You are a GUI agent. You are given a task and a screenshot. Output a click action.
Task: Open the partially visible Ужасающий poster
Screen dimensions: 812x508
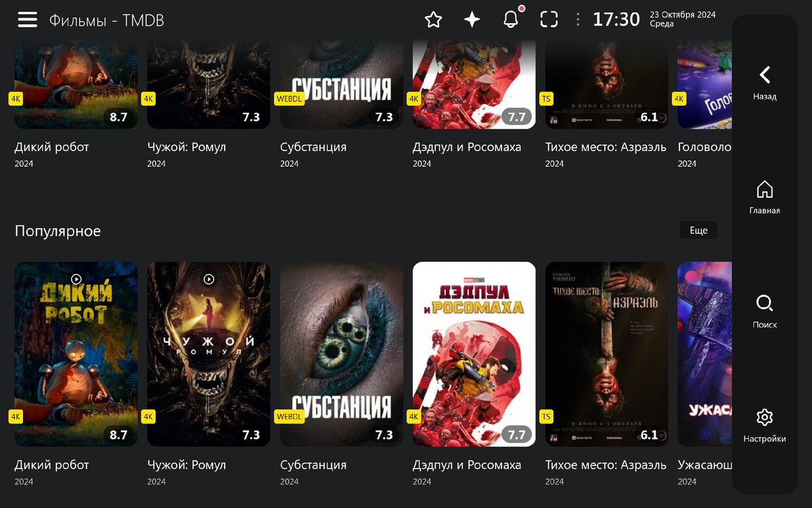pyautogui.click(x=704, y=354)
